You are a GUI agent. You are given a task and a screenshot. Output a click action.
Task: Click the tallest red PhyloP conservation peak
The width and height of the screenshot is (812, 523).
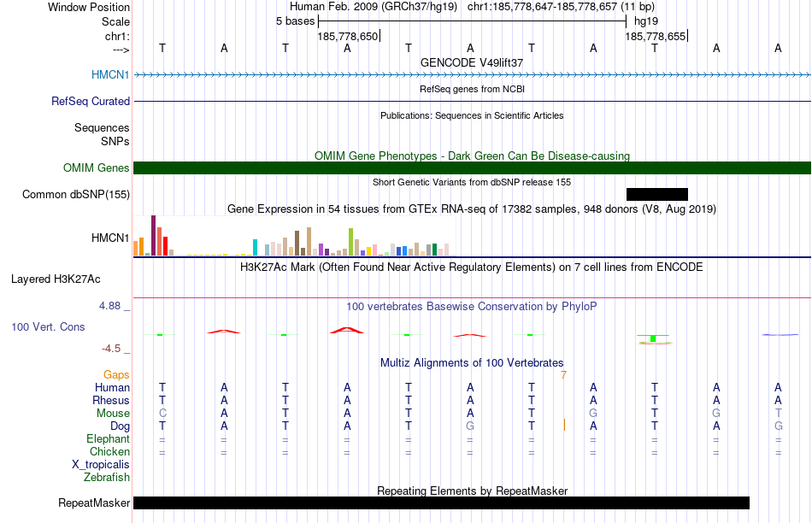(347, 330)
